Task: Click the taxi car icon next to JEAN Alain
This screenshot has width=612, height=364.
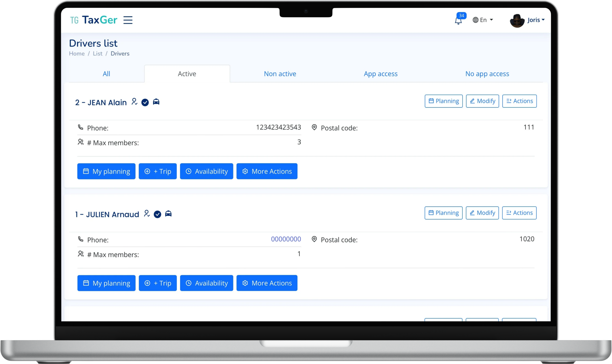Action: [x=156, y=102]
